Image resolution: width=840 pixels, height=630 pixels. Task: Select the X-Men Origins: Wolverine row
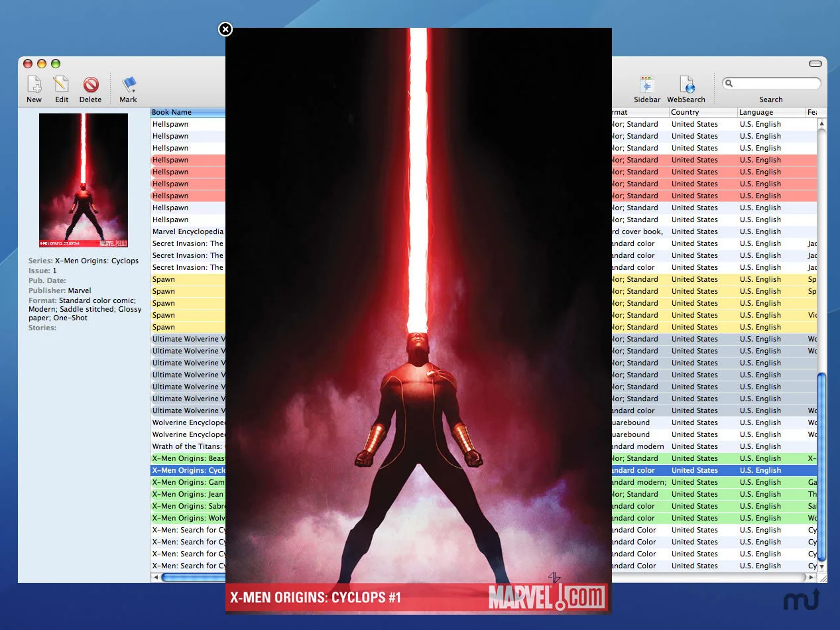click(188, 518)
